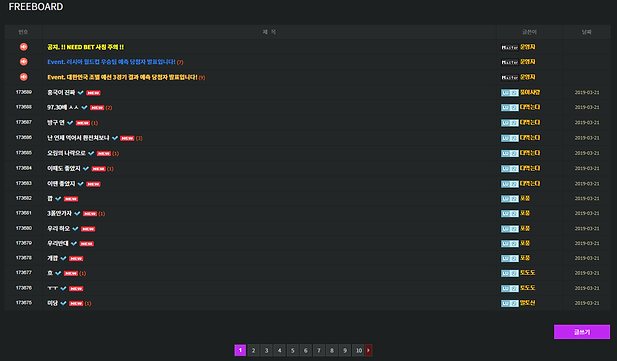This screenshot has height=361, width=617.
Task: Click the author name in row 173689
Action: coord(530,92)
